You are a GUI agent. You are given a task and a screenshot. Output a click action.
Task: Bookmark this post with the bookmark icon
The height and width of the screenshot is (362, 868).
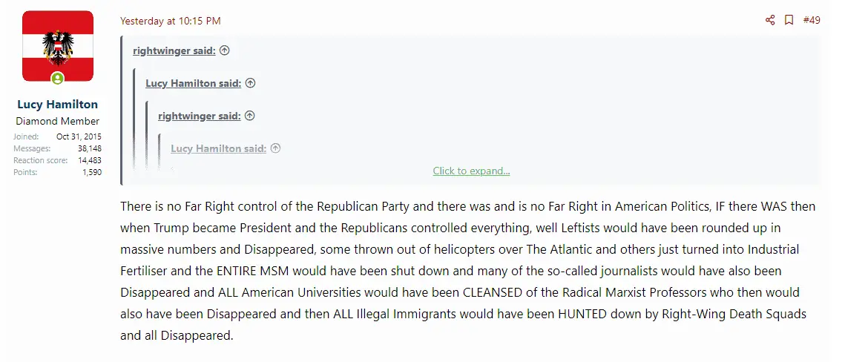coord(789,20)
